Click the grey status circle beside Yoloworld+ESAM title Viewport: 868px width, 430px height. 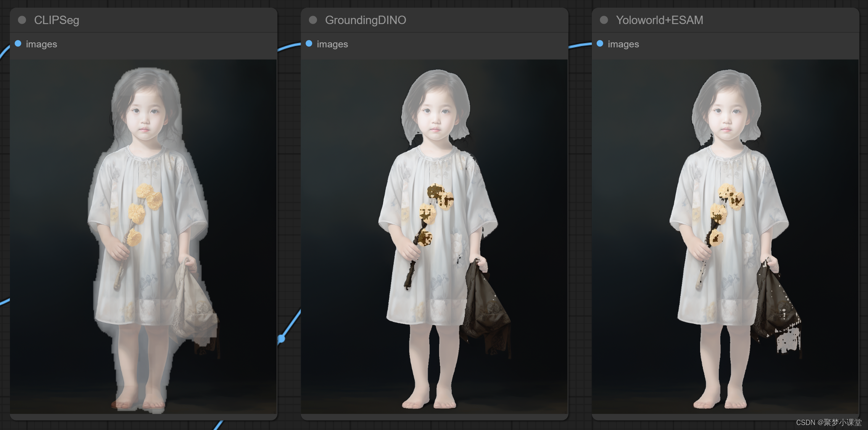tap(604, 20)
